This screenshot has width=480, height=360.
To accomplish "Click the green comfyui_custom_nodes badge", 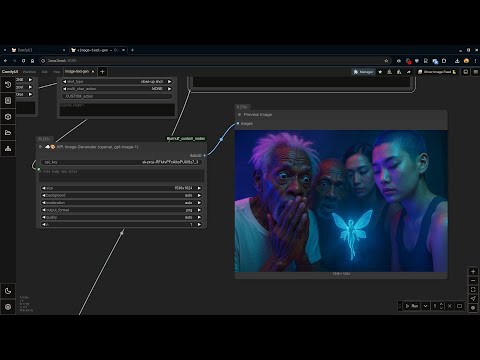I will 186,138.
